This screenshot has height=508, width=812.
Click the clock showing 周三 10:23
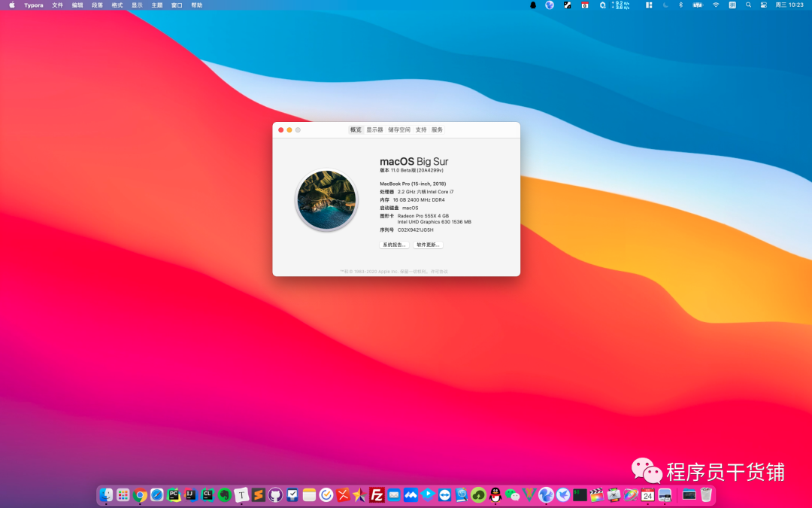point(789,5)
